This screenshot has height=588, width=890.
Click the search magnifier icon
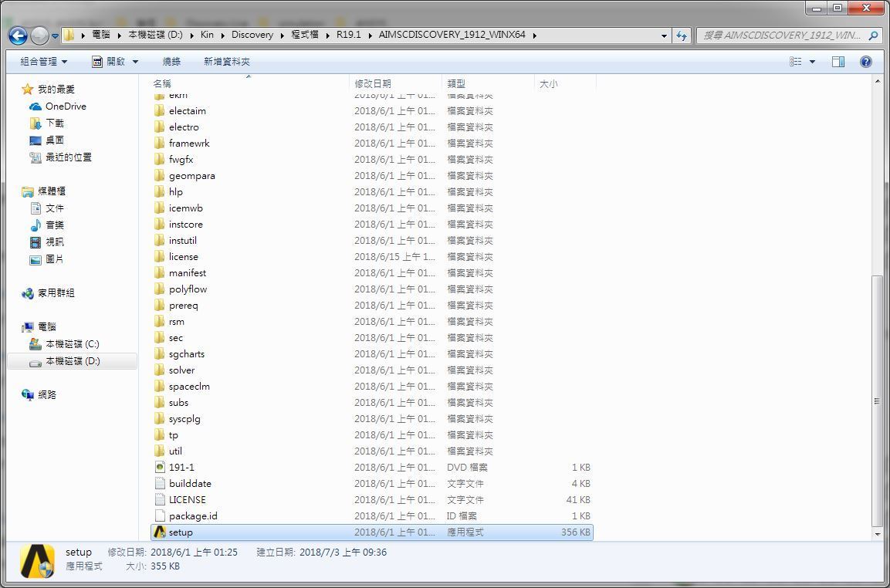873,35
